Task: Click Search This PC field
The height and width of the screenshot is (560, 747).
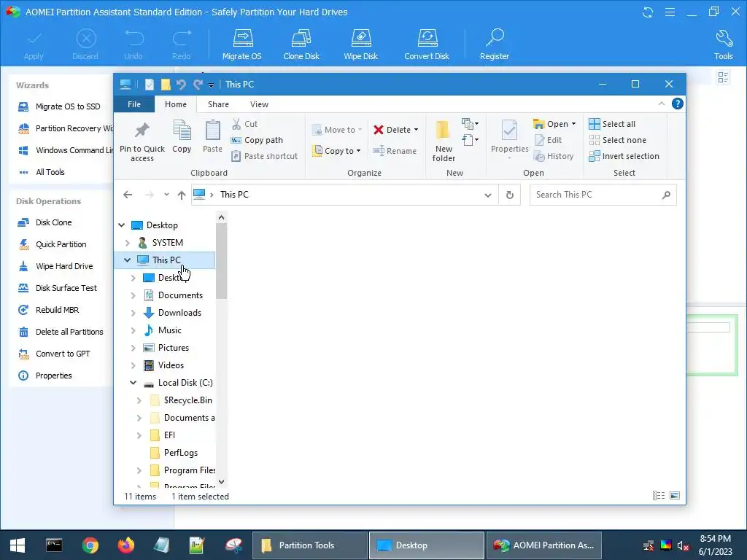Action: pos(603,195)
